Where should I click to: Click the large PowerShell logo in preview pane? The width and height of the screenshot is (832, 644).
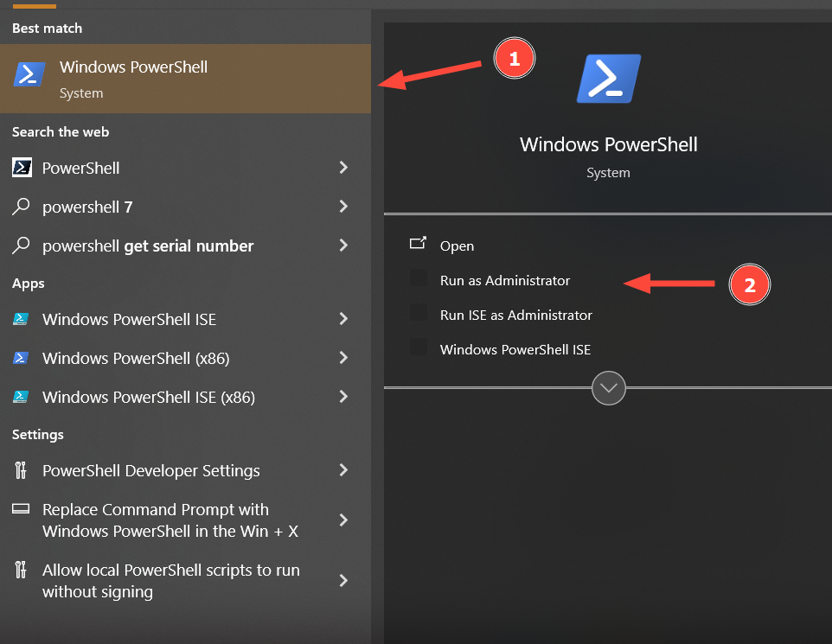pyautogui.click(x=608, y=78)
